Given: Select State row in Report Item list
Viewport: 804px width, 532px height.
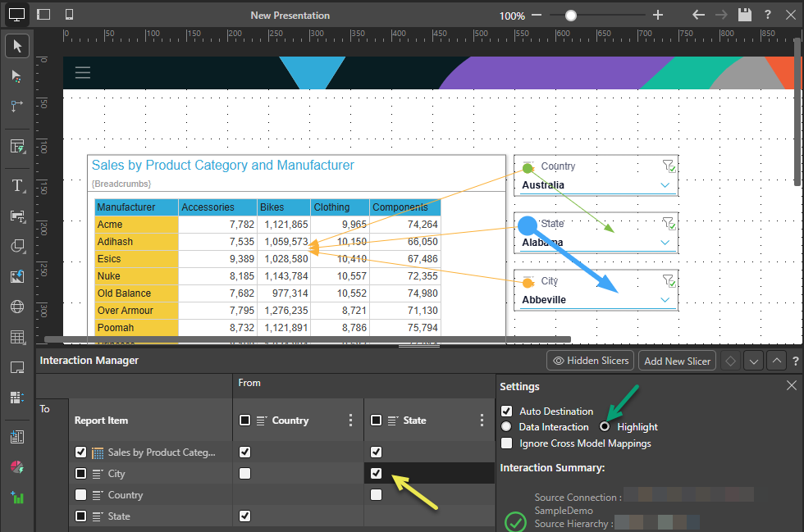Looking at the screenshot, I should point(151,516).
